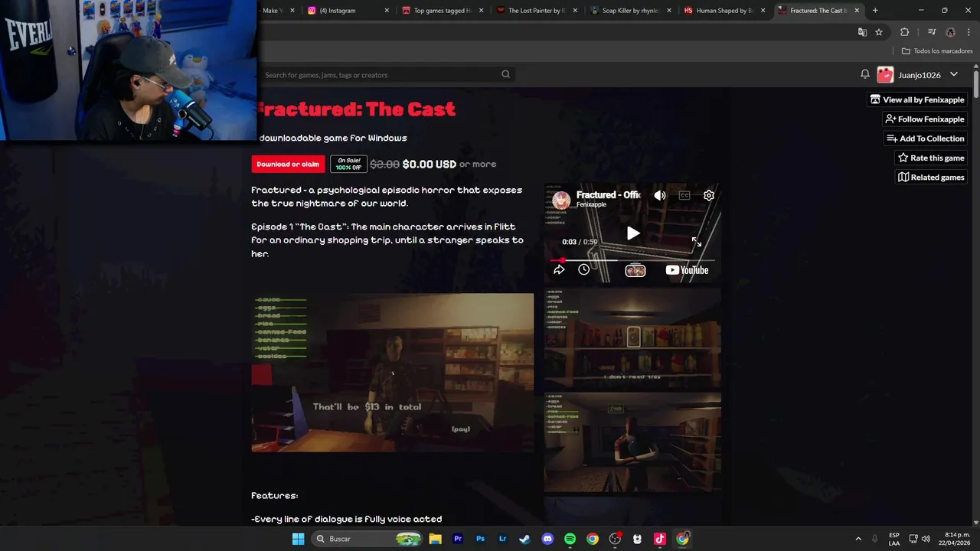Image resolution: width=980 pixels, height=551 pixels.
Task: Mute the YouTube video volume
Action: 660,195
